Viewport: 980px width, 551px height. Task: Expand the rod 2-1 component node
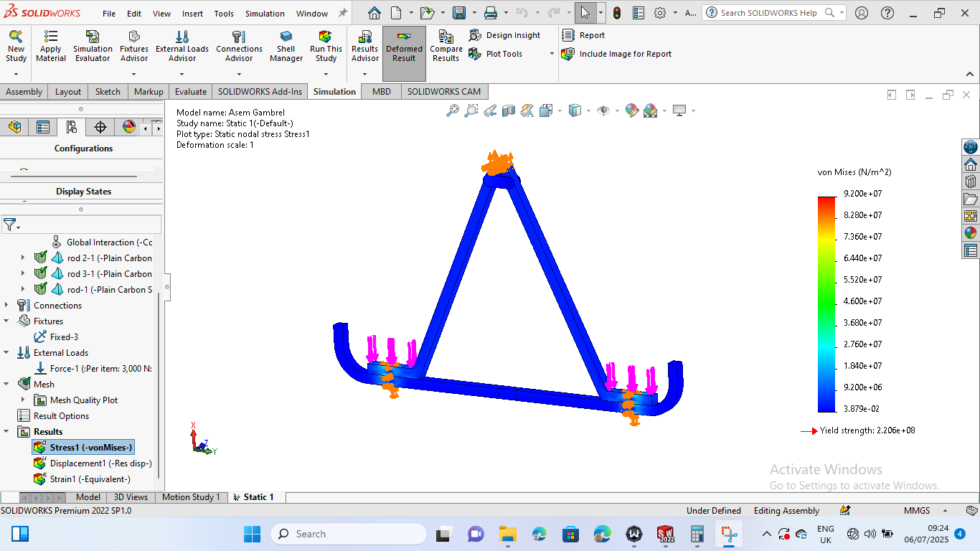click(23, 258)
